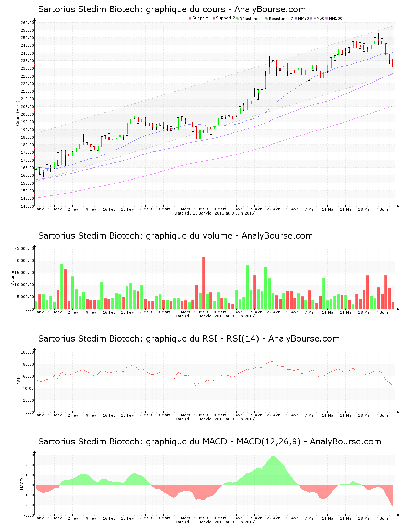Click the 185.00 value on price axis
Image resolution: width=412 pixels, height=532 pixels.
coord(27,137)
